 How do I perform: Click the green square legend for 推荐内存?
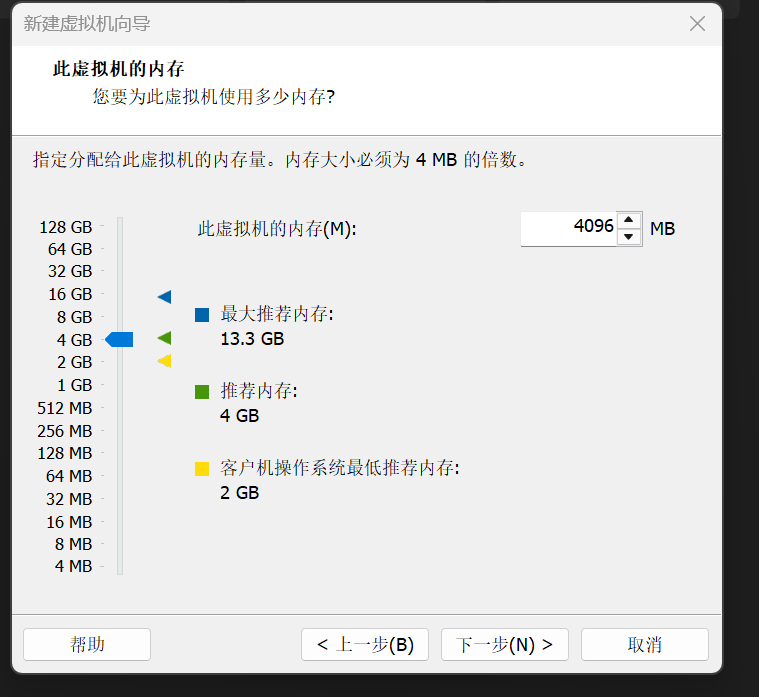point(202,392)
